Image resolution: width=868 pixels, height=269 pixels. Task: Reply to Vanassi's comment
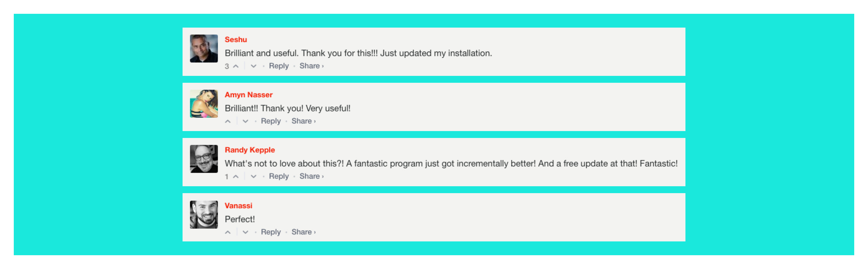pos(271,232)
